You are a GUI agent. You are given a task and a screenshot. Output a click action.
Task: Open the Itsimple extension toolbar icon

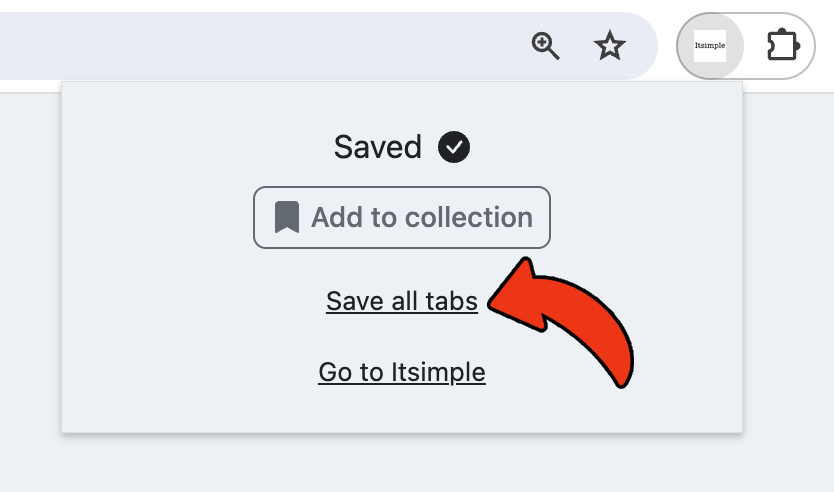click(x=710, y=46)
